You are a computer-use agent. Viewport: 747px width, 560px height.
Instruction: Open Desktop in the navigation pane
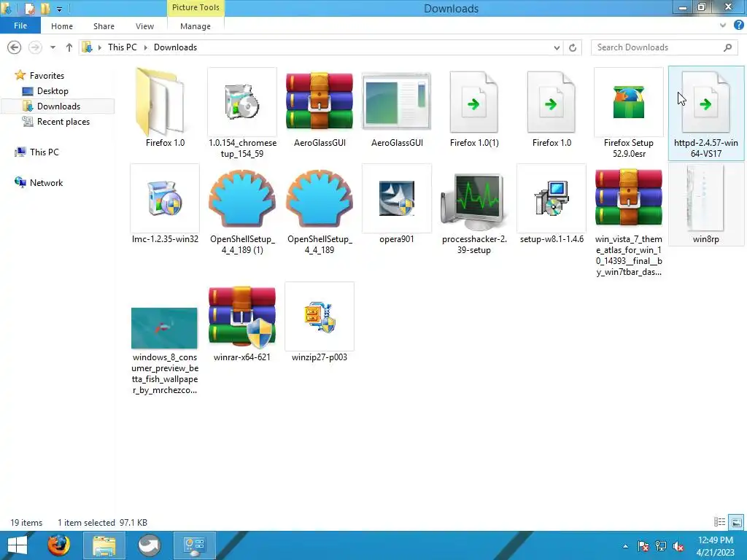coord(53,91)
